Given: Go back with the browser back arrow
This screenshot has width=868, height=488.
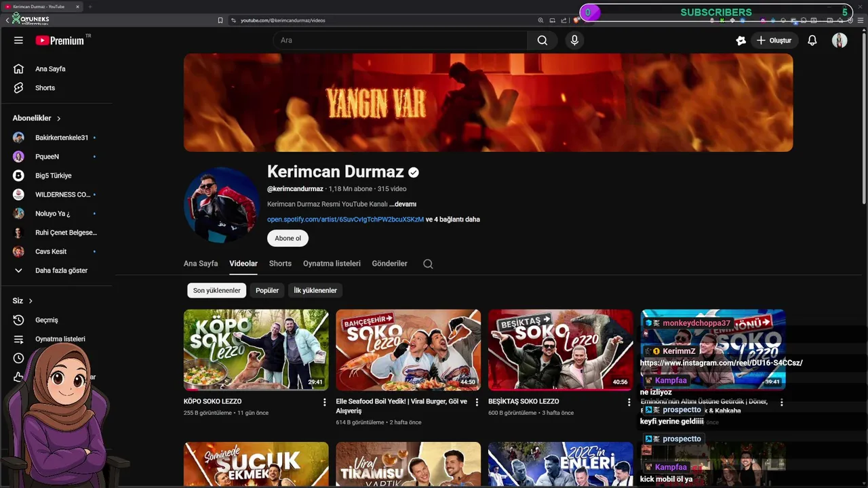Looking at the screenshot, I should coord(7,20).
